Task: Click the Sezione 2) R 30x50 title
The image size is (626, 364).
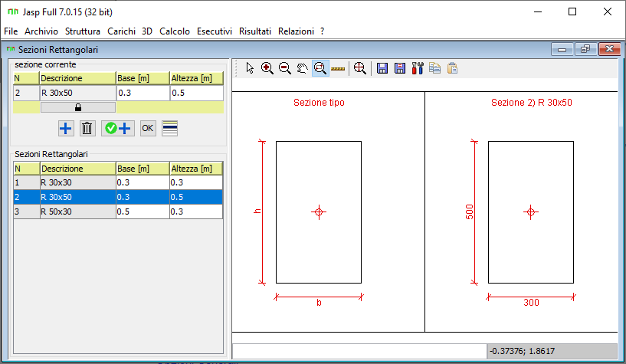Action: pyautogui.click(x=532, y=103)
